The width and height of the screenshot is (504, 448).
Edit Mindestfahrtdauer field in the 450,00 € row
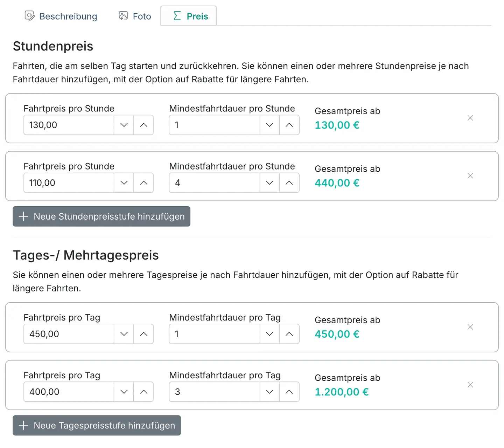coord(215,334)
